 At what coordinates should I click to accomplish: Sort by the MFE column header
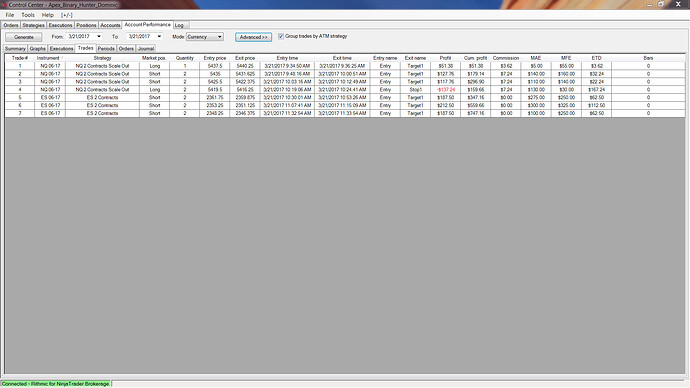566,58
